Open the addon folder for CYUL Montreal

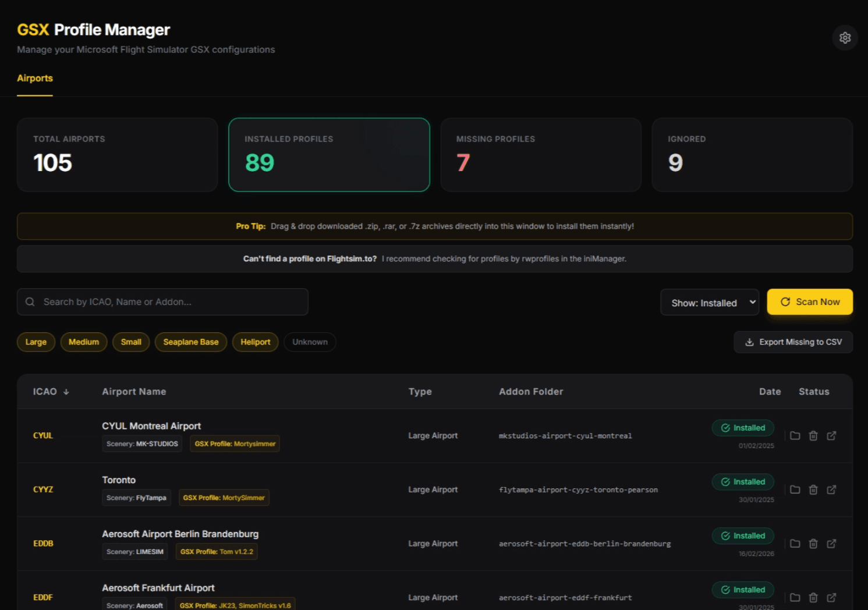(795, 435)
